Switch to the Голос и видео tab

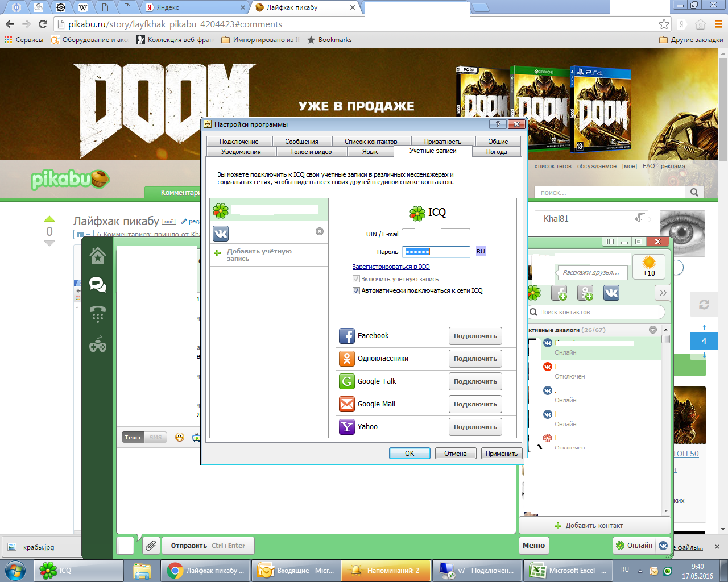tap(311, 152)
